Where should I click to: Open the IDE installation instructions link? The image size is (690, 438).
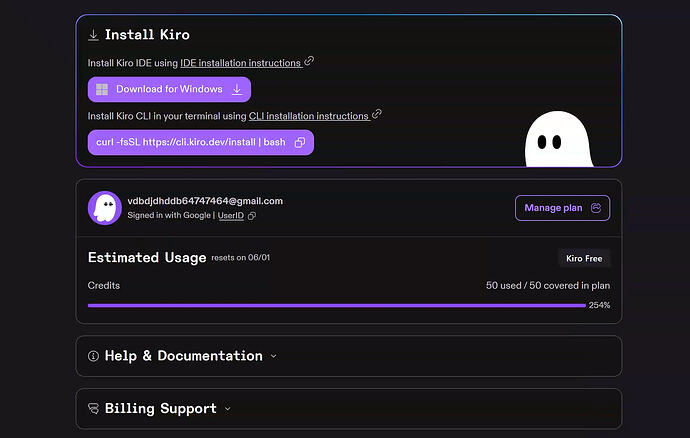coord(241,63)
